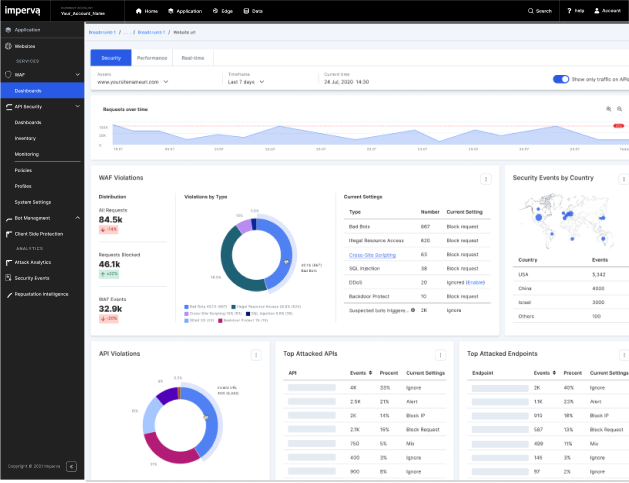Switch to the Performance tab
The width and height of the screenshot is (629, 483).
(x=152, y=58)
